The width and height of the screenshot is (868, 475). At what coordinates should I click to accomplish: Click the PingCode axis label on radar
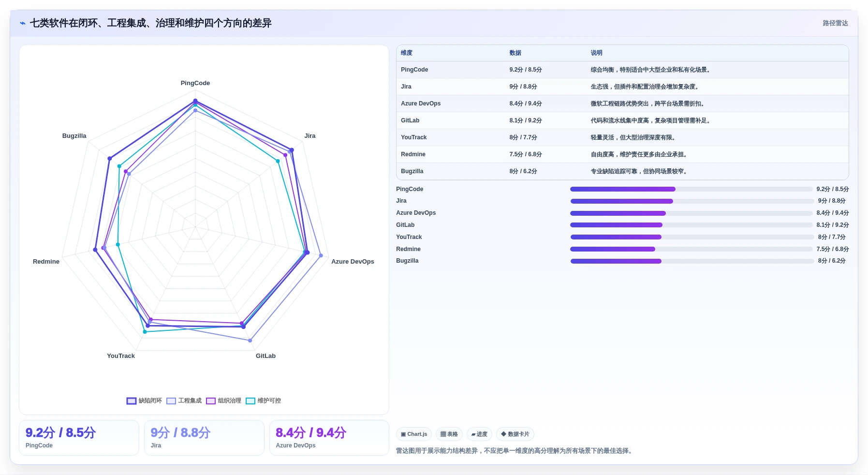195,83
